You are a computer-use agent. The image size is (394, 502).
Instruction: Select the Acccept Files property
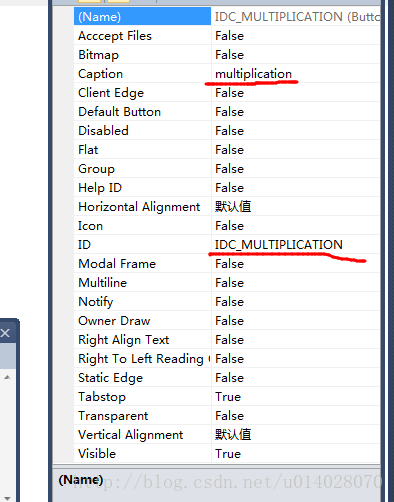(x=142, y=36)
